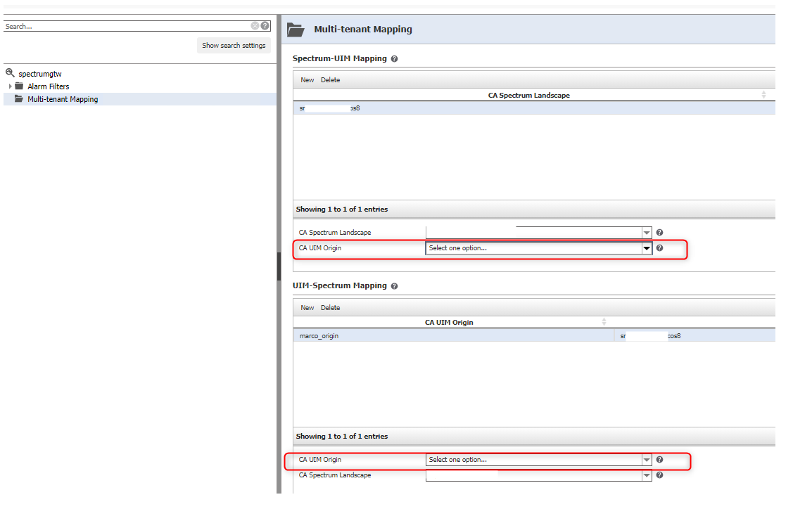
Task: Click Delete in the UIM-Spectrum Mapping table toolbar
Action: pyautogui.click(x=330, y=308)
